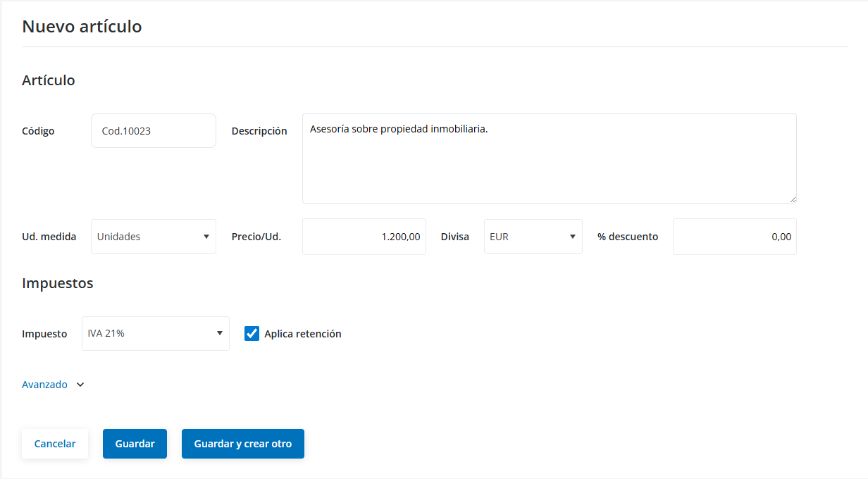The width and height of the screenshot is (868, 479).
Task: Click the Impuesto label
Action: pyautogui.click(x=44, y=334)
